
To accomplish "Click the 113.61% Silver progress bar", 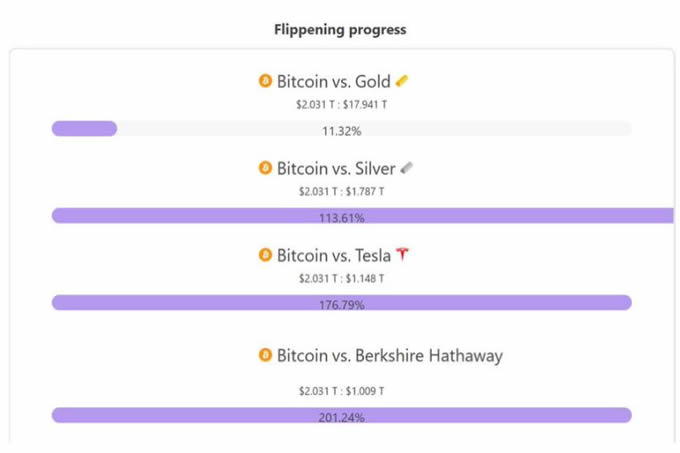I will (363, 216).
